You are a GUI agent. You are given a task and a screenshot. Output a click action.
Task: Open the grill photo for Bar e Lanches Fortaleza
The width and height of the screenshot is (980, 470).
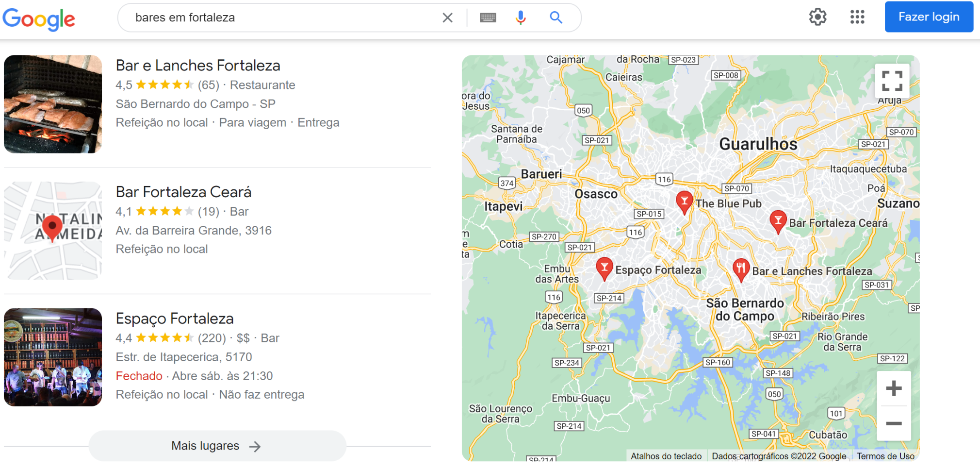[53, 104]
